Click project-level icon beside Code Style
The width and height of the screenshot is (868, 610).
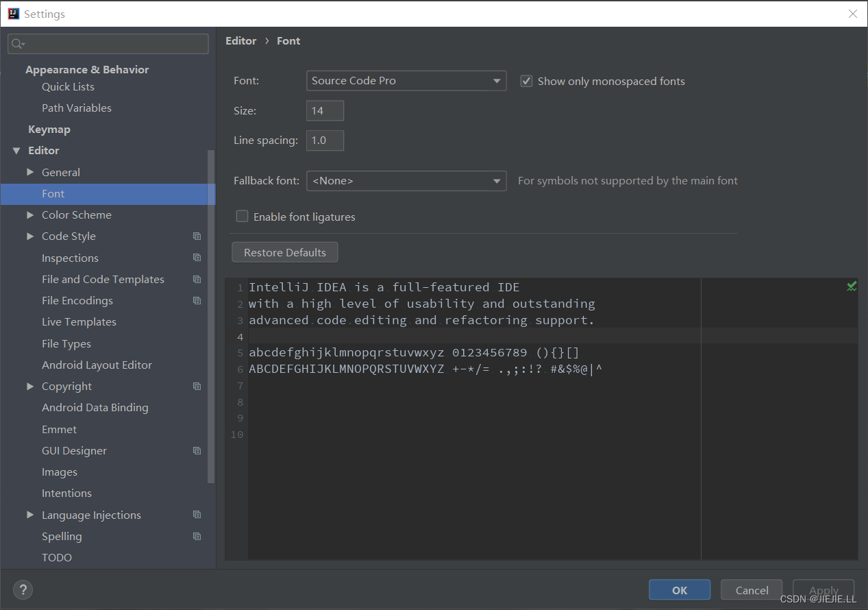[197, 236]
